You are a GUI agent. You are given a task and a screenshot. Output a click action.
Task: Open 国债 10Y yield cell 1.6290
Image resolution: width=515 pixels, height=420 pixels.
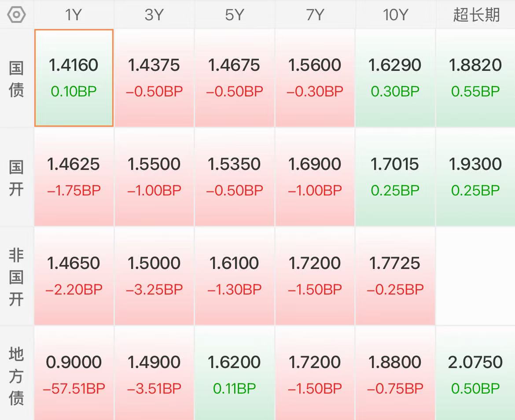[395, 78]
